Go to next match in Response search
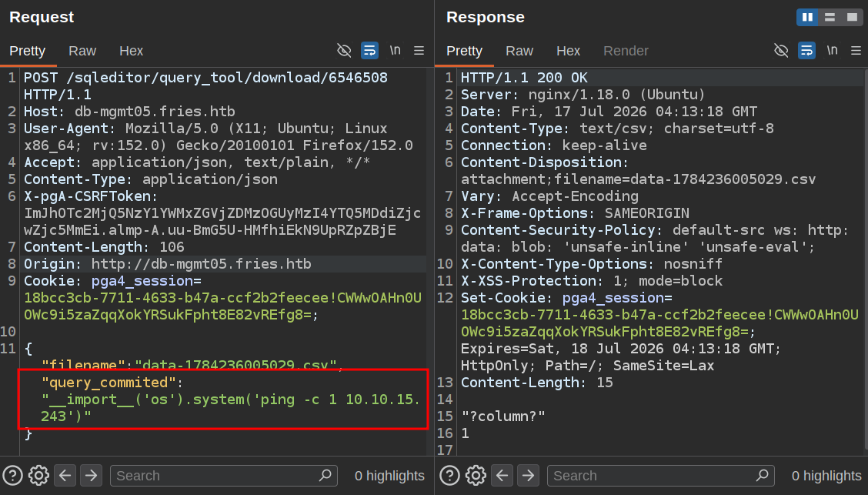The height and width of the screenshot is (495, 868). pos(528,476)
